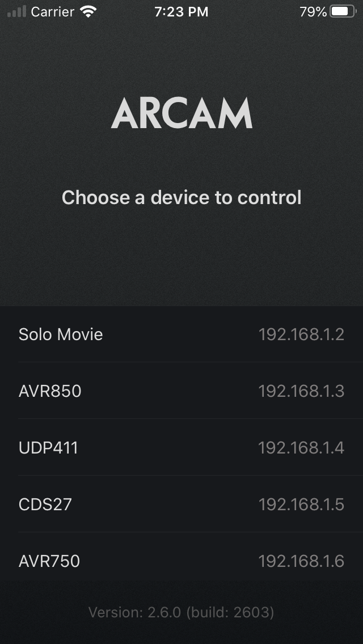Tap the version 2.6.0 build text
The width and height of the screenshot is (363, 644).
[181, 612]
